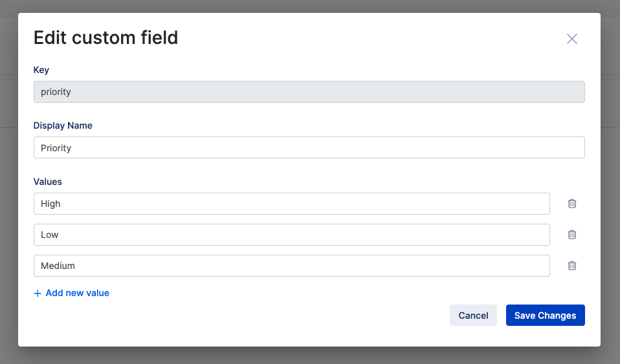Focus the Display Name input field

pyautogui.click(x=309, y=148)
